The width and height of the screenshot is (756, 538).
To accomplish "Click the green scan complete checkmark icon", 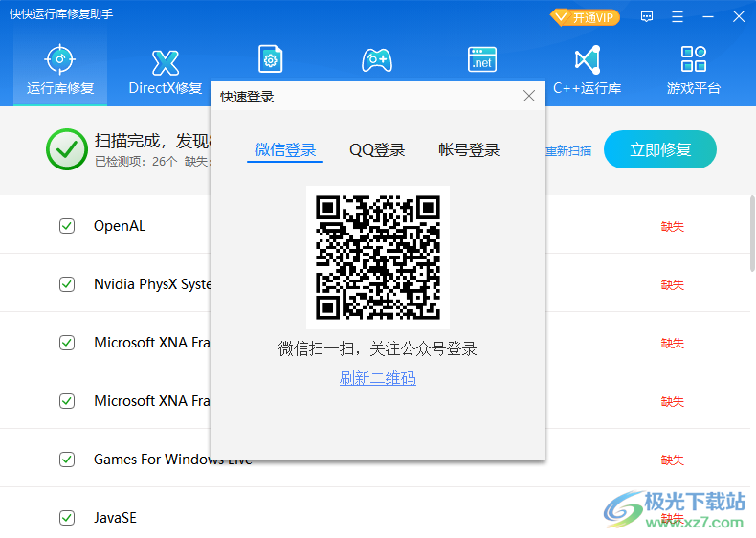I will coord(67,149).
